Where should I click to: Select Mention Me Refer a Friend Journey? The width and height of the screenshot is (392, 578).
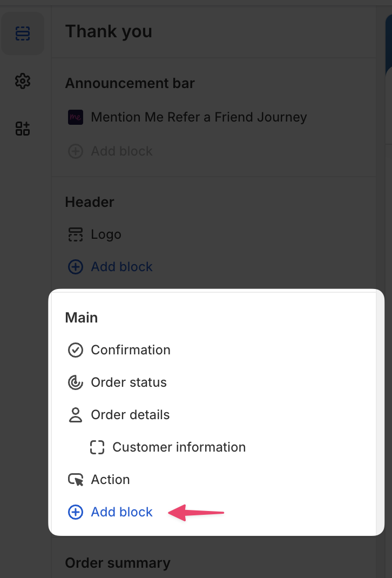199,117
